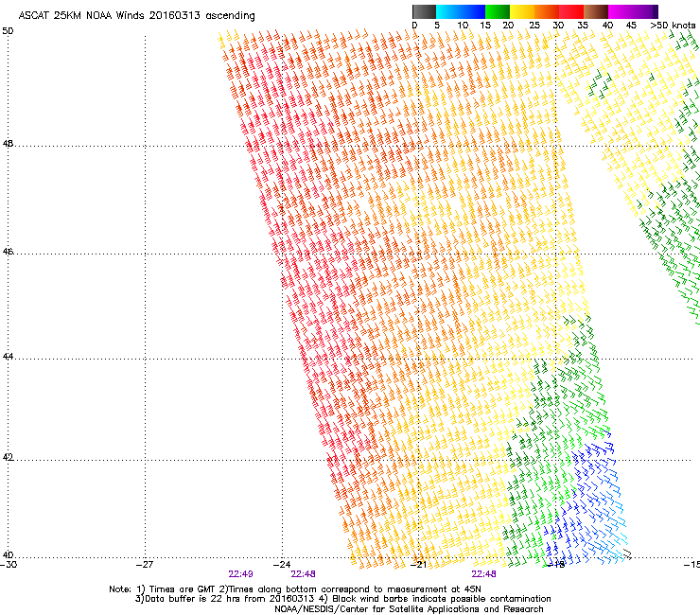Click the black contaminated wind barb near 40N

point(627,554)
